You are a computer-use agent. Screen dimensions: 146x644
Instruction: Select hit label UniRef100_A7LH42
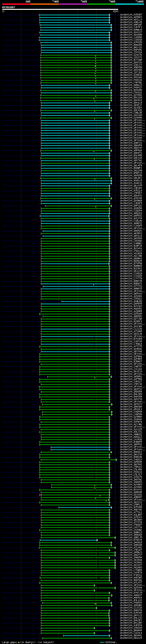(131, 547)
